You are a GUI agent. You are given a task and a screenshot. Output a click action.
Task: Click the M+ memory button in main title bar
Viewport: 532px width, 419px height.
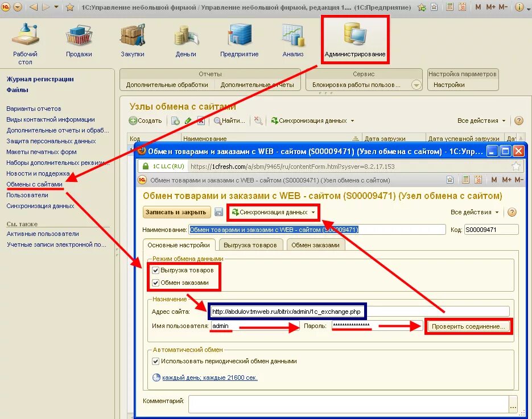tap(490, 7)
